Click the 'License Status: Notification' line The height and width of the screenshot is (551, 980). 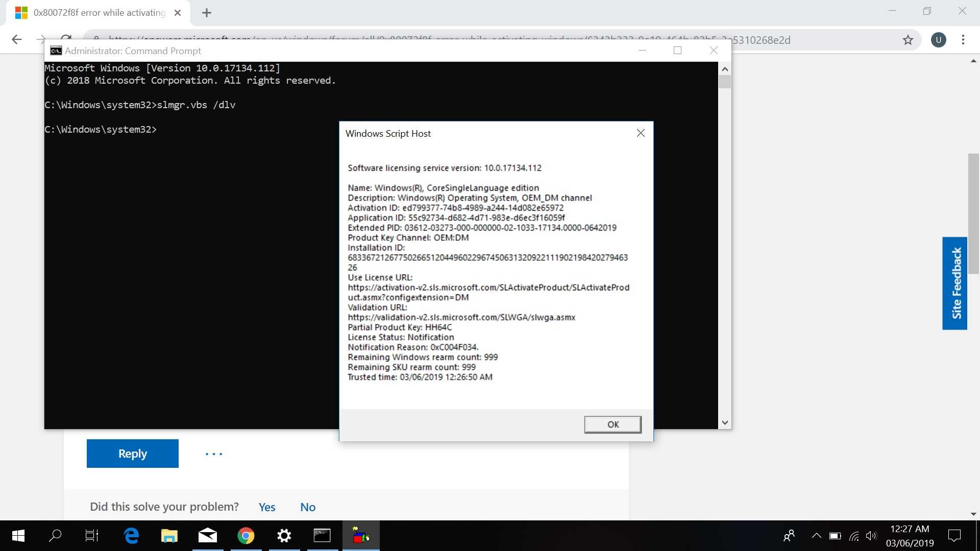pyautogui.click(x=401, y=337)
